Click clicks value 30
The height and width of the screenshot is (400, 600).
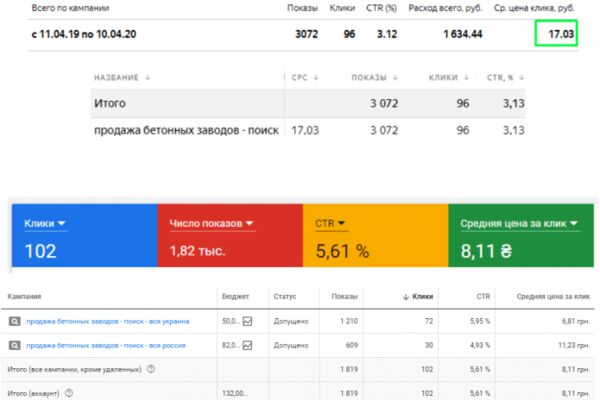429,345
